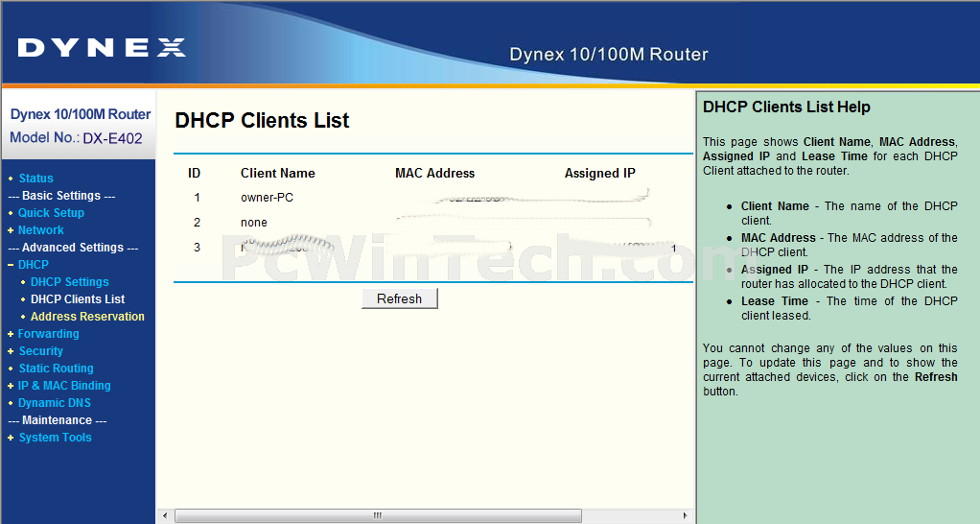Expand the Forwarding menu
Screen dimensions: 980x524
pyautogui.click(x=48, y=334)
